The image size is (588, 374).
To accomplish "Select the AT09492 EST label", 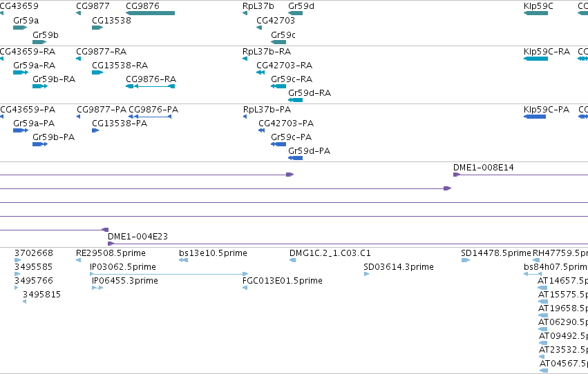I will pos(563,336).
